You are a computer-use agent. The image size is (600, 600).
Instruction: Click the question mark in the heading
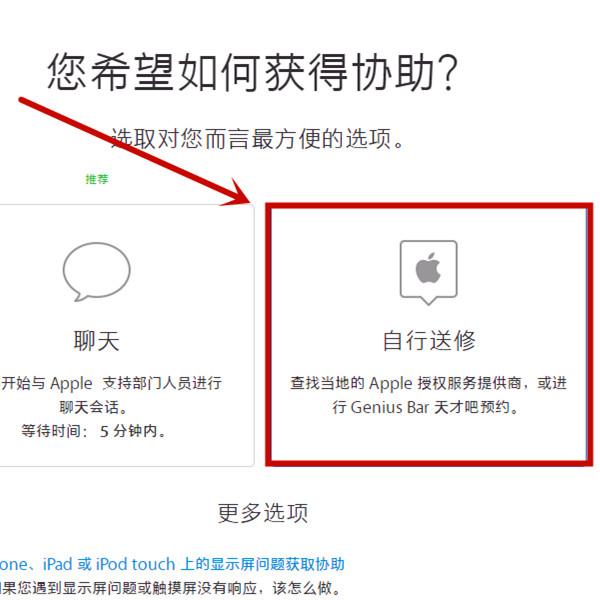[x=448, y=73]
